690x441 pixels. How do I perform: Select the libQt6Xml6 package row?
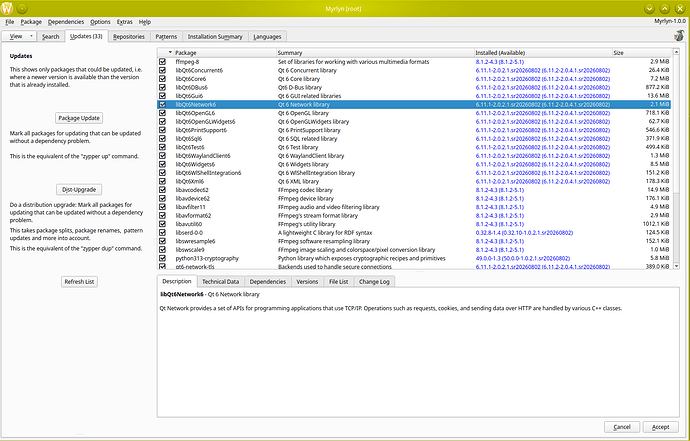pyautogui.click(x=414, y=181)
